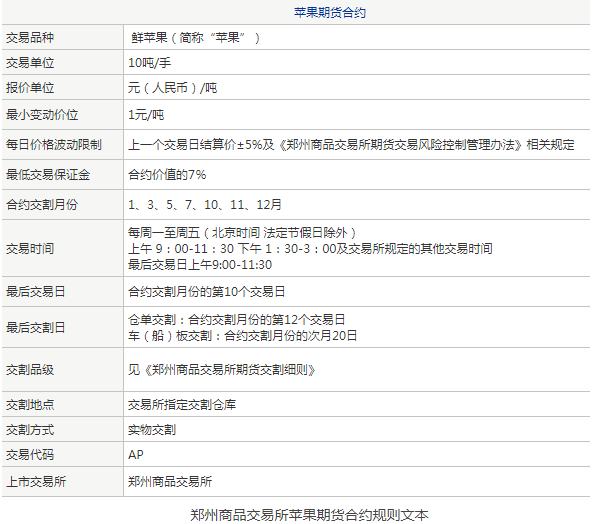The height and width of the screenshot is (524, 597).
Task: Click the value 鲜苹果（简称"苹果"）
Action: point(195,38)
